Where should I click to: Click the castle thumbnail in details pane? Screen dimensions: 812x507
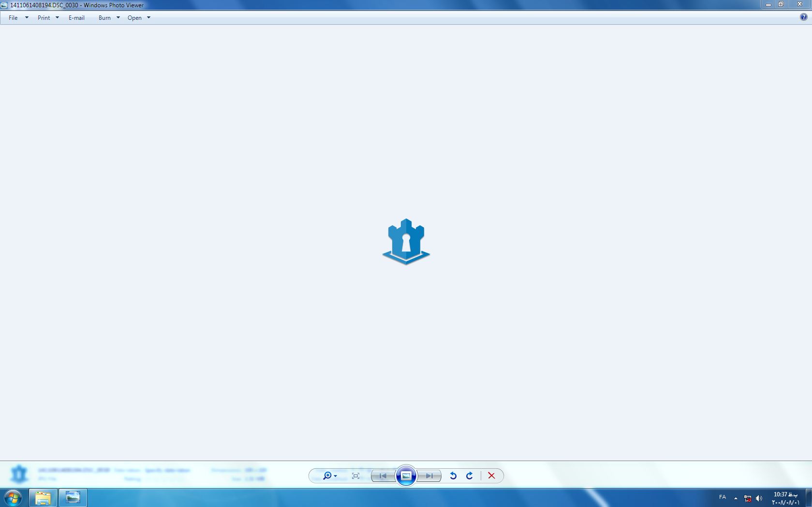(x=19, y=474)
